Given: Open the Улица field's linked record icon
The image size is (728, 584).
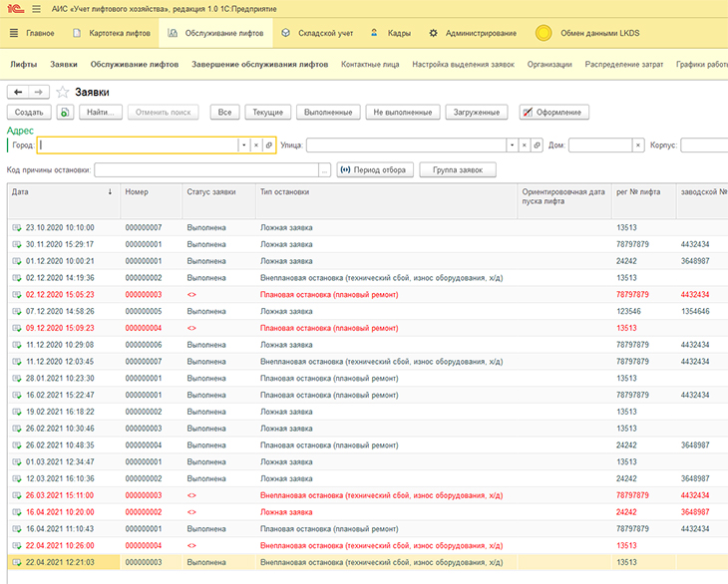Looking at the screenshot, I should pos(537,146).
